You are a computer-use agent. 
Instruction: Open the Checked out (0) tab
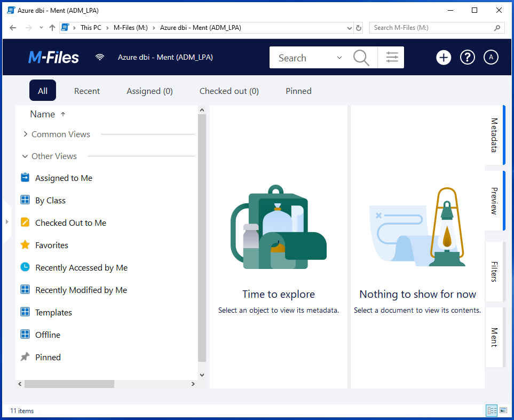tap(229, 91)
